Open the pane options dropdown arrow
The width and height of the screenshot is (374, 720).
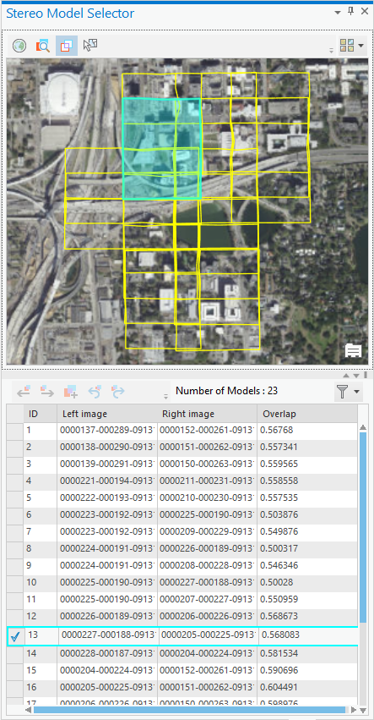(x=338, y=12)
